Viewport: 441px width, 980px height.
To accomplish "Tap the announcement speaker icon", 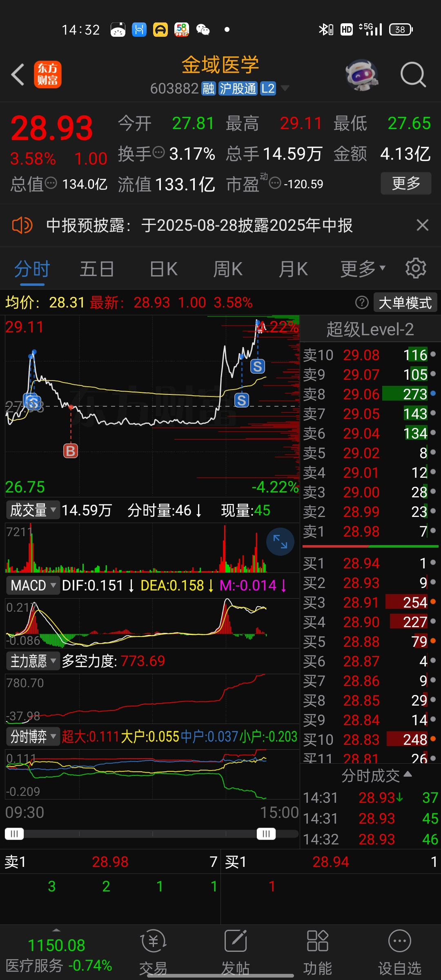I will 22,225.
